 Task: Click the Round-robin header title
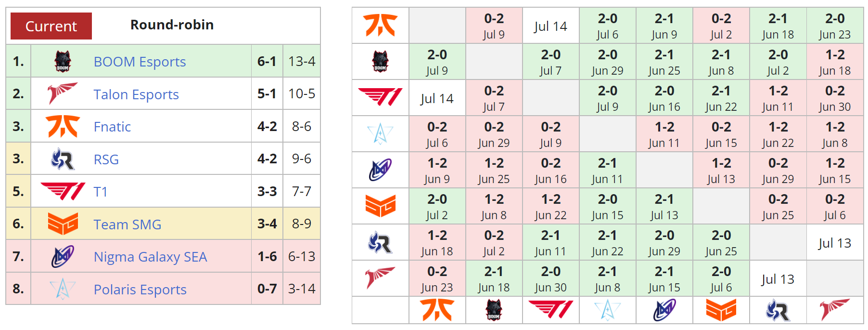tap(172, 25)
